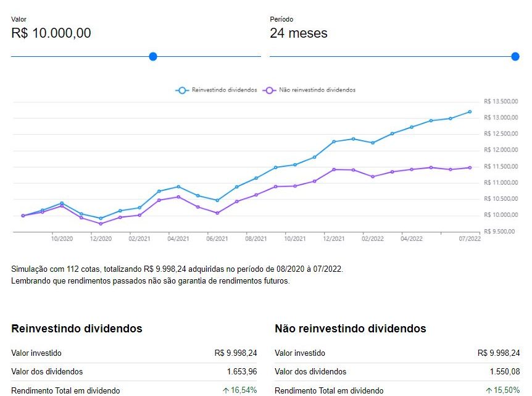Click 'Valor dos dividendos' under Não reinvestindo
This screenshot has height=396, width=532.
(310, 371)
